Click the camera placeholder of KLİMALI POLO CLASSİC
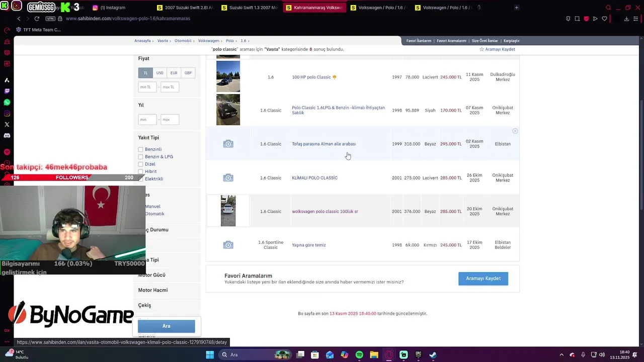 (x=228, y=177)
